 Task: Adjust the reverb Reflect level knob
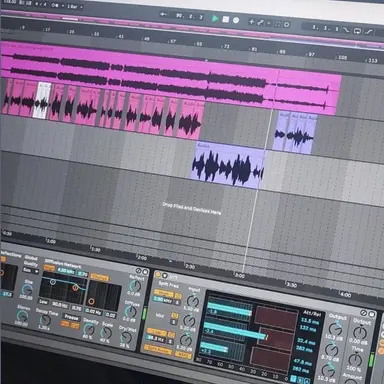coord(135,286)
